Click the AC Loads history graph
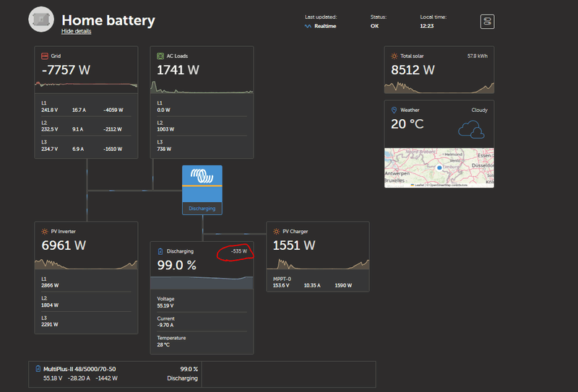Image resolution: width=578 pixels, height=392 pixels. [202, 87]
